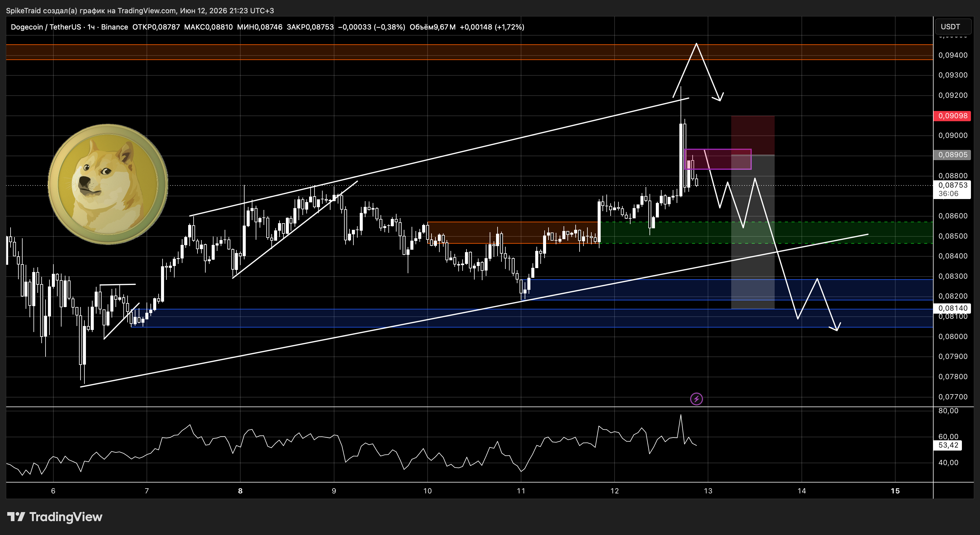Click the ОТКР0,08787 open value
Viewport: 980px width, 535px height.
156,27
